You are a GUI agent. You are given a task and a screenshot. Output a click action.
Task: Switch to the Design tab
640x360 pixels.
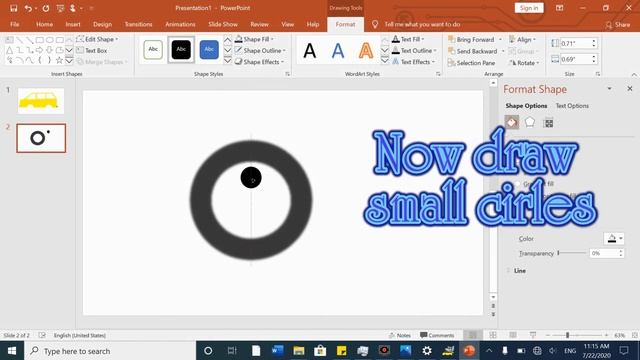[102, 24]
